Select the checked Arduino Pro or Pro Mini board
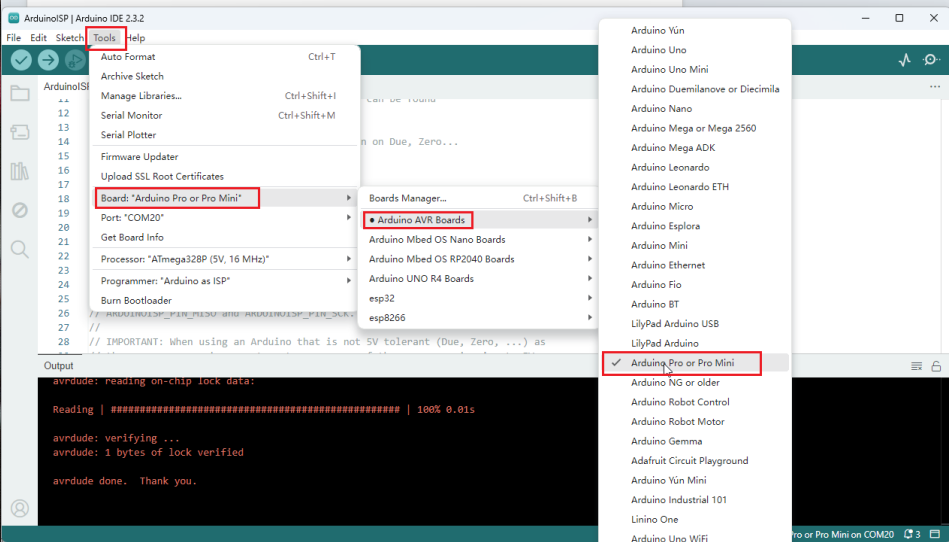 point(682,363)
